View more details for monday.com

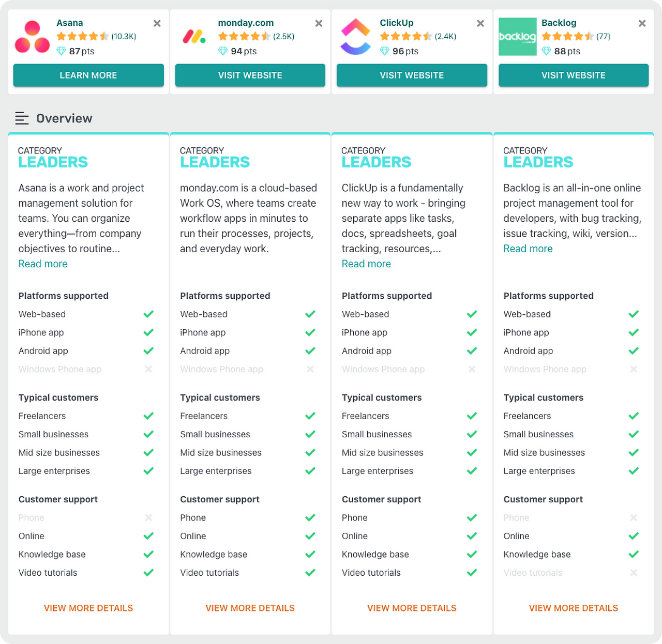click(250, 608)
